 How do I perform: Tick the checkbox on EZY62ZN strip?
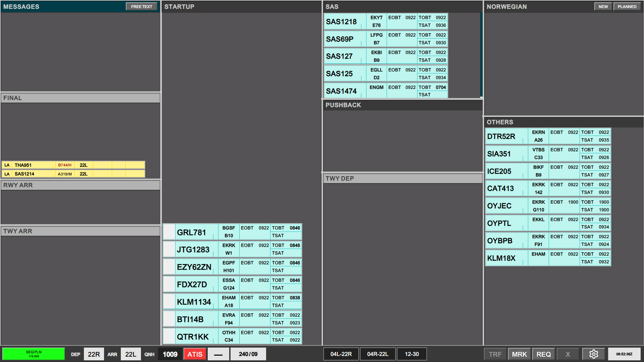click(x=169, y=267)
